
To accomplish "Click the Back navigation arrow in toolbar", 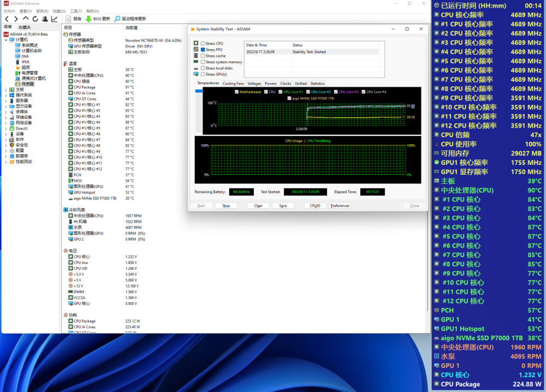I will click(7, 19).
